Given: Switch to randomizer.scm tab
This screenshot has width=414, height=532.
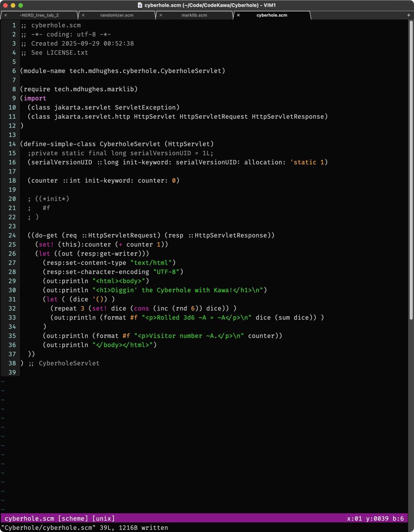Looking at the screenshot, I should coord(117,15).
